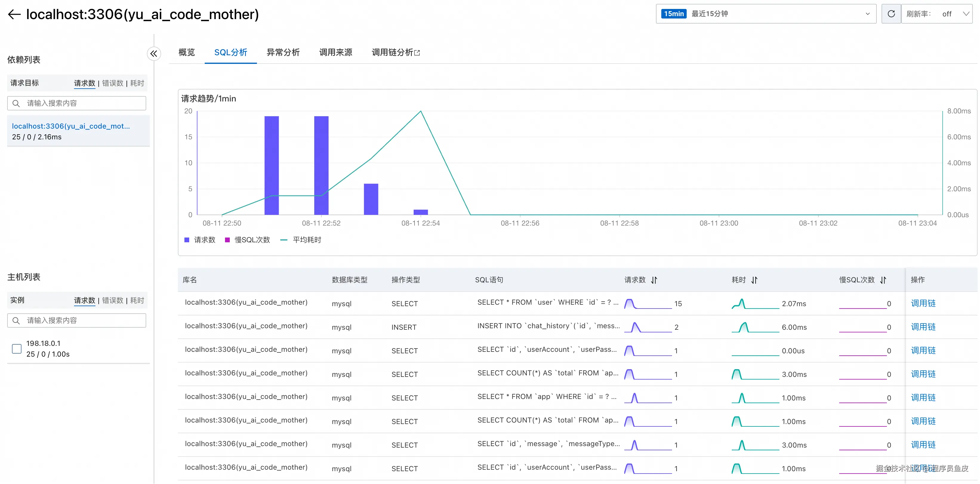Toggle 慢SQL次数 magenta legend swatch
This screenshot has width=980, height=484.
(227, 240)
